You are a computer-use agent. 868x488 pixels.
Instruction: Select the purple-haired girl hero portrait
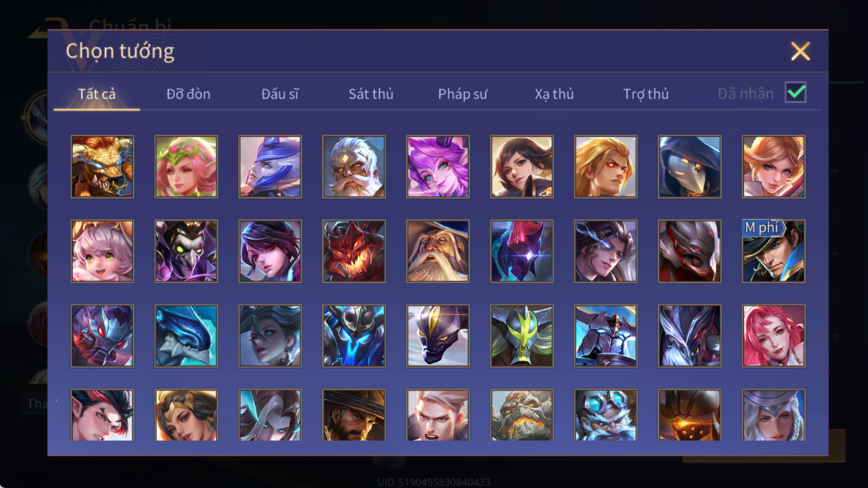pos(438,167)
